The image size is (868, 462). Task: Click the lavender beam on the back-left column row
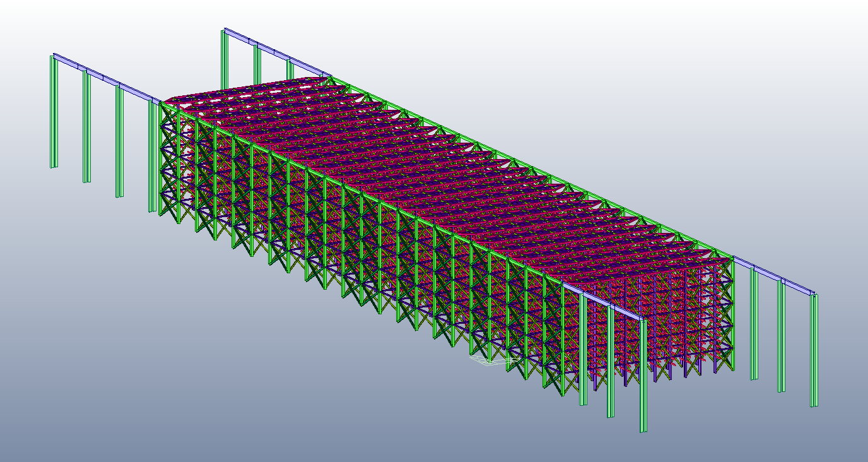pos(278,54)
